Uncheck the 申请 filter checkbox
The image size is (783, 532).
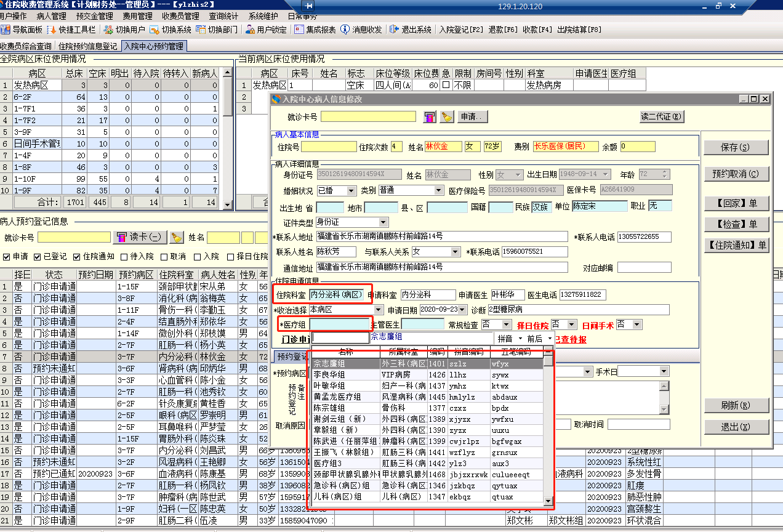(x=7, y=257)
